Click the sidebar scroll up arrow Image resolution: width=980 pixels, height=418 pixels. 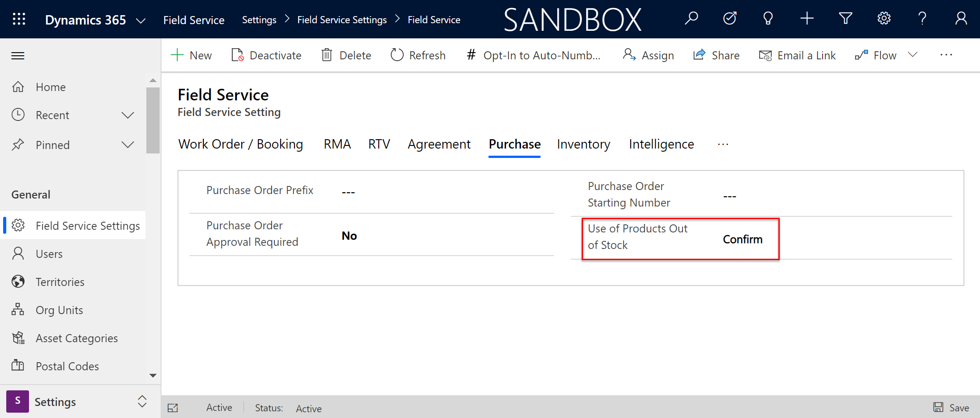[x=153, y=80]
